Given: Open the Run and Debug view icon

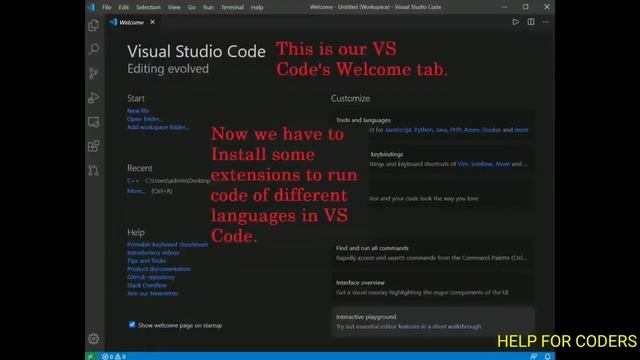Looking at the screenshot, I should pyautogui.click(x=93, y=98).
